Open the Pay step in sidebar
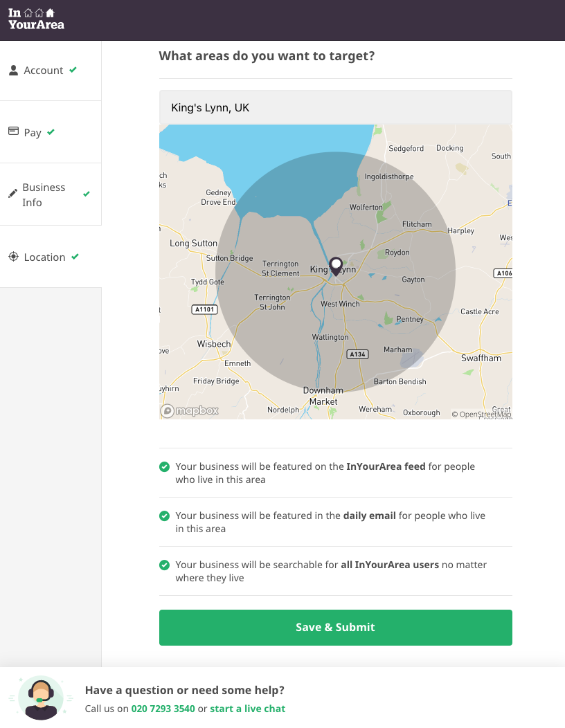The height and width of the screenshot is (728, 565). [51, 132]
